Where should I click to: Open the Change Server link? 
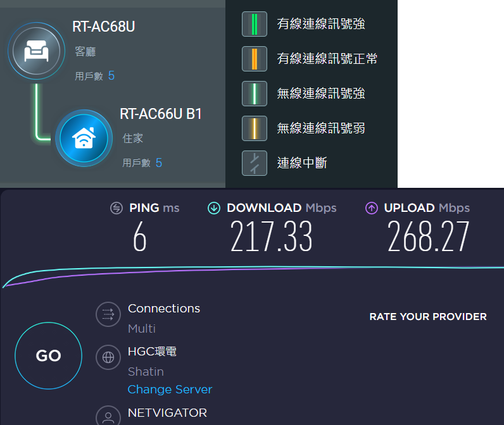pos(170,390)
